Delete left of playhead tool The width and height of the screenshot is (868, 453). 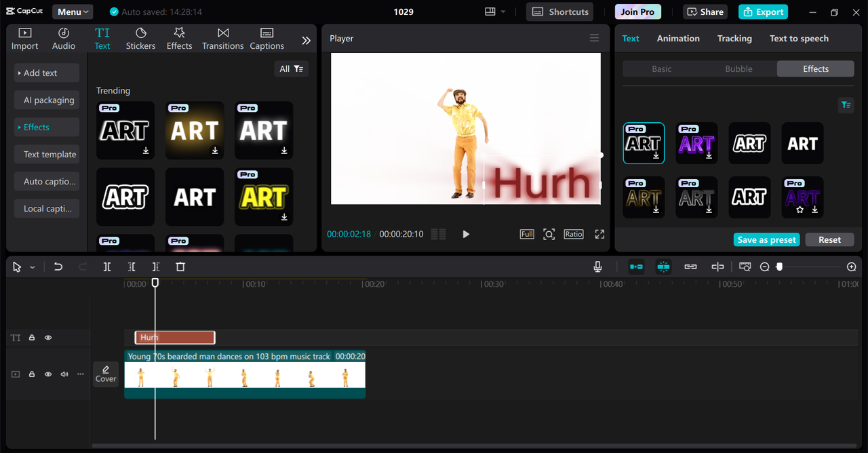(x=132, y=267)
